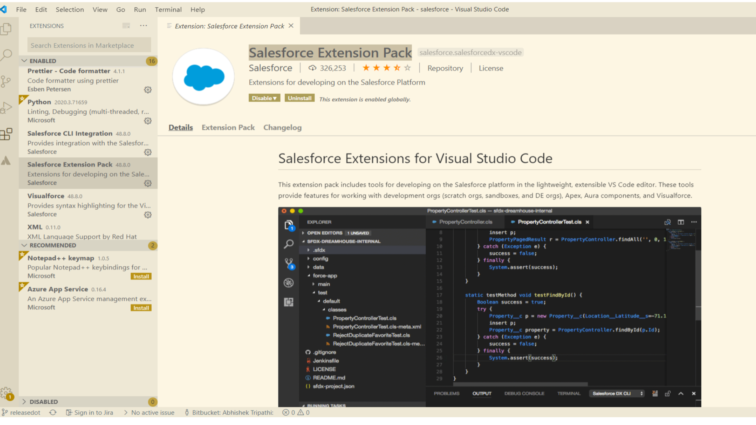Select Prettier - Code formatter in extension list
This screenshot has height=425, width=756.
click(88, 80)
